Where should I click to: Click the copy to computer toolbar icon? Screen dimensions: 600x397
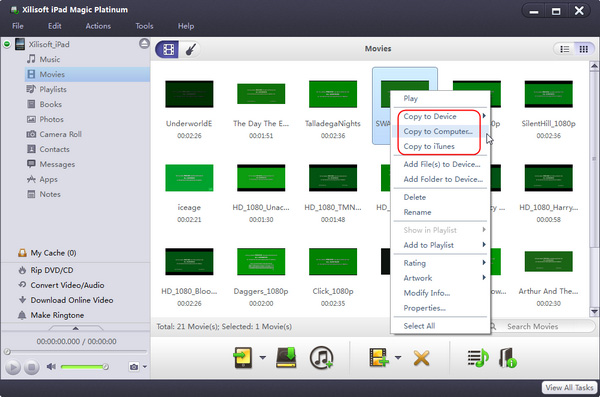tap(286, 358)
